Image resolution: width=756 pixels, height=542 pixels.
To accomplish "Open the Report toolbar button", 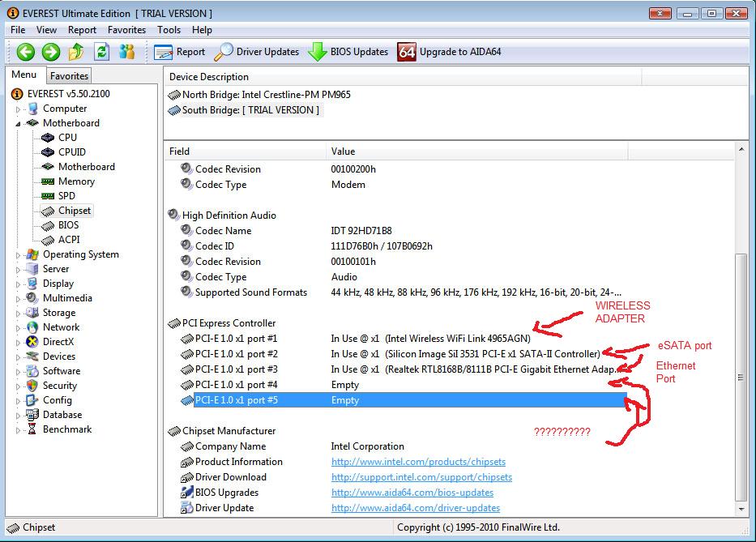I will pos(179,52).
